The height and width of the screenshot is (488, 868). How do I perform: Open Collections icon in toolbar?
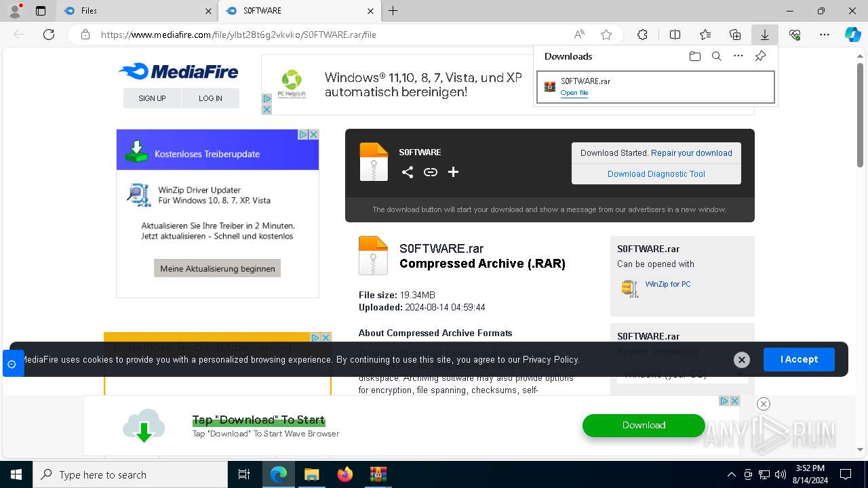coord(735,35)
